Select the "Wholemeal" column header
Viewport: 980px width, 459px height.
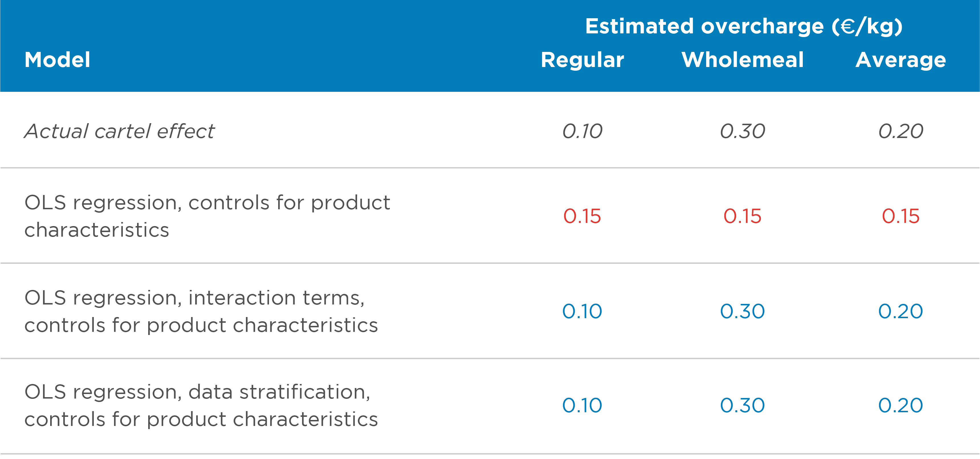pos(743,60)
